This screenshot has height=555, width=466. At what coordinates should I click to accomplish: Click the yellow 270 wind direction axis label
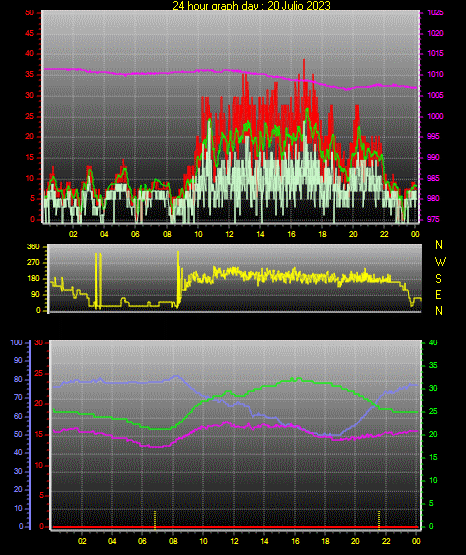coord(34,263)
